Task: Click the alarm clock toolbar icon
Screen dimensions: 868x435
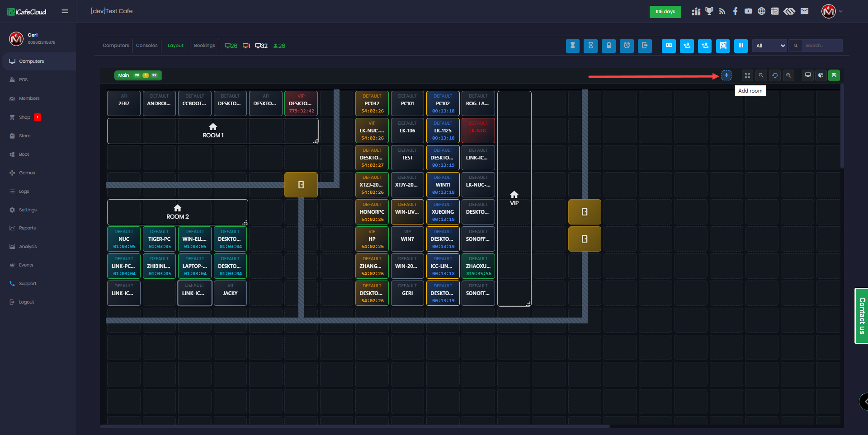Action: click(x=627, y=46)
